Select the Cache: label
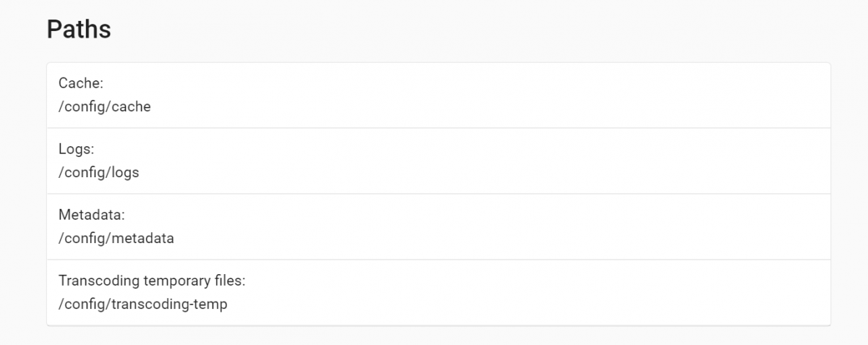 click(81, 84)
